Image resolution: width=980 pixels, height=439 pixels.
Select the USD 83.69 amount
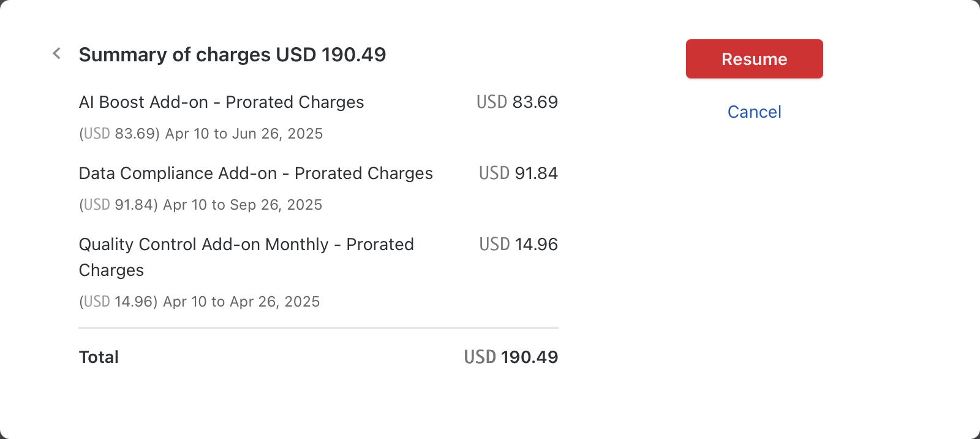518,102
